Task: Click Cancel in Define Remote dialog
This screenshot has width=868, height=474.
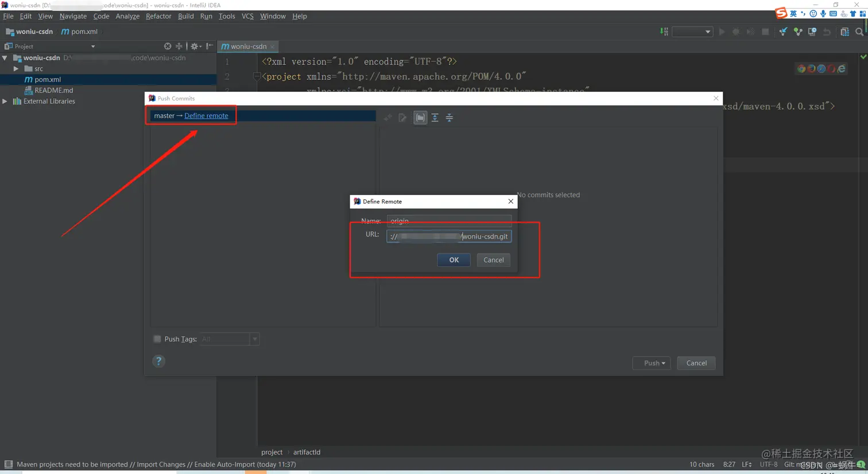Action: [x=494, y=260]
